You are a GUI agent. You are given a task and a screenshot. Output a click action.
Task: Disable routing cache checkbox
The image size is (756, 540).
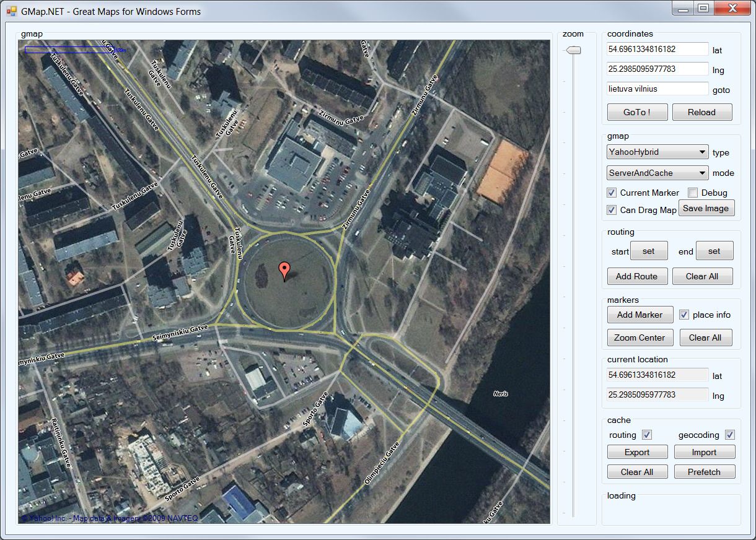(647, 435)
